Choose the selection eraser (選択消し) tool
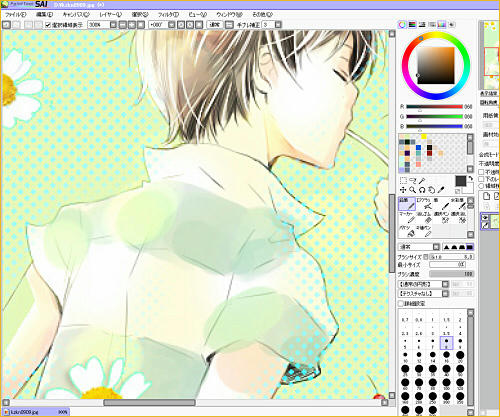Image resolution: width=500 pixels, height=417 pixels. click(459, 217)
